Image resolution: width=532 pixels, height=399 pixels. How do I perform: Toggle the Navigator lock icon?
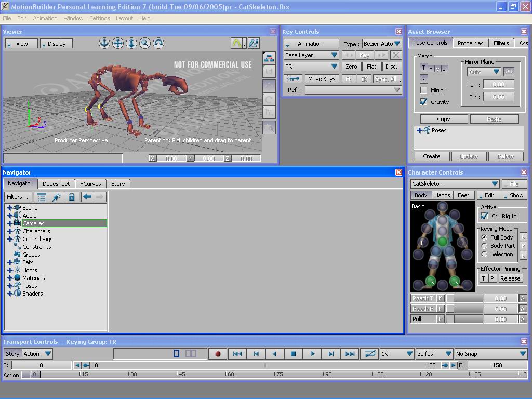[72, 197]
